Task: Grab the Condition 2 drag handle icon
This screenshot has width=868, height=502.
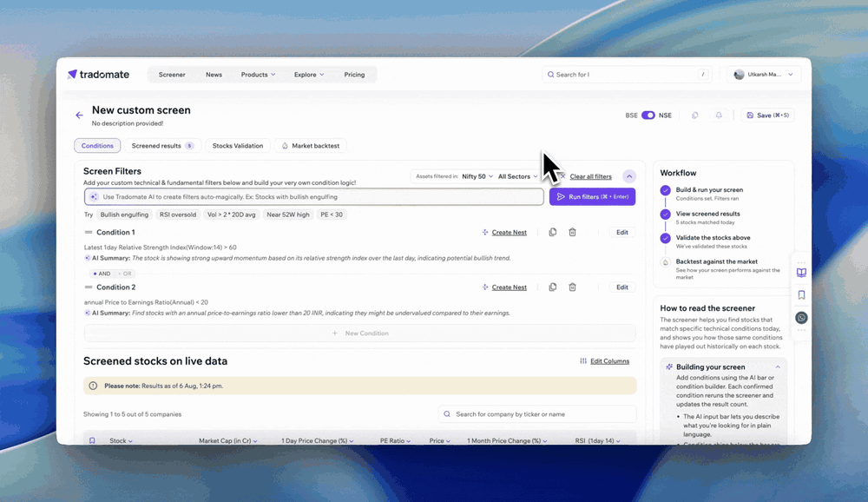Action: (88, 287)
